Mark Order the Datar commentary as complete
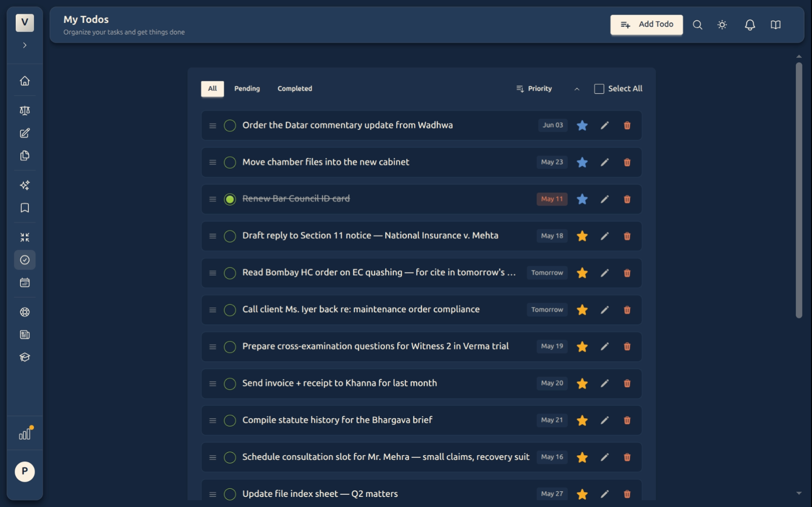 (230, 125)
